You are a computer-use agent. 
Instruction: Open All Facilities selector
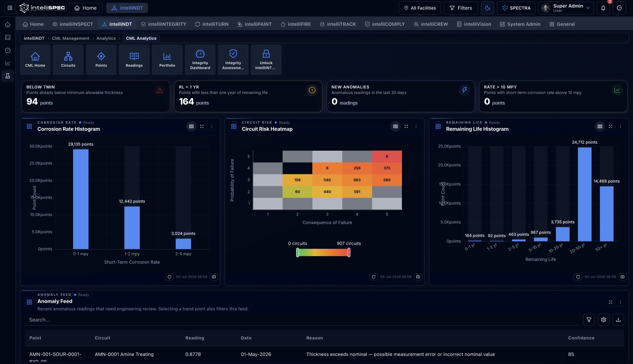point(420,8)
